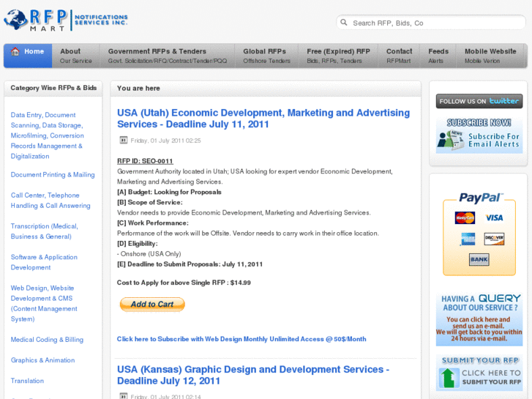
Task: Open the Having a Query banner
Action: 479,319
